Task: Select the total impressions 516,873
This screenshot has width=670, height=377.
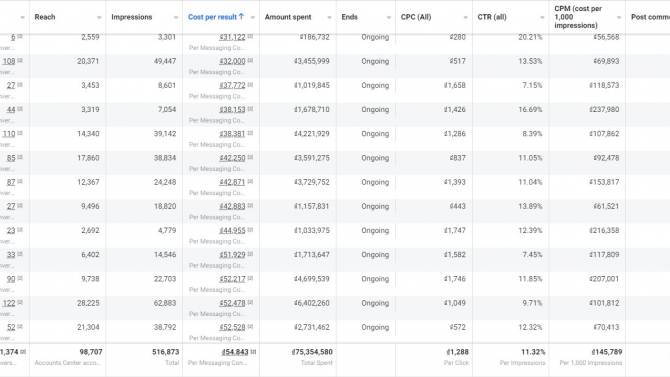Action: pos(166,352)
